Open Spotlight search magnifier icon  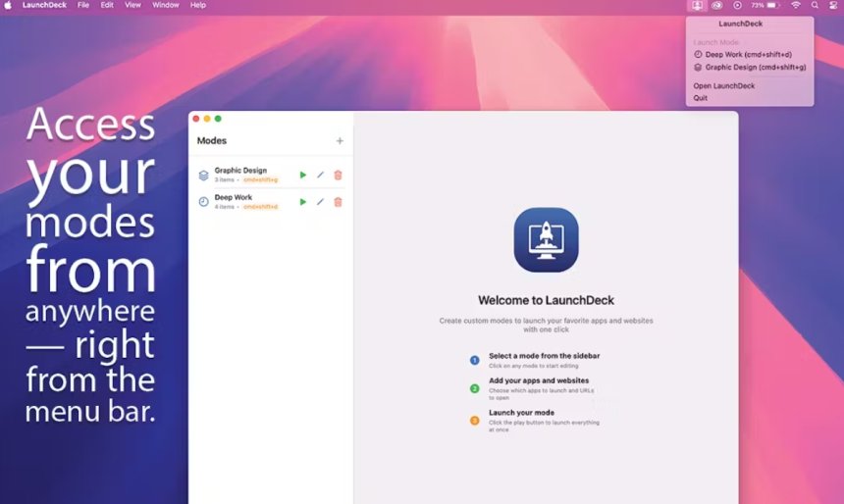pyautogui.click(x=815, y=5)
